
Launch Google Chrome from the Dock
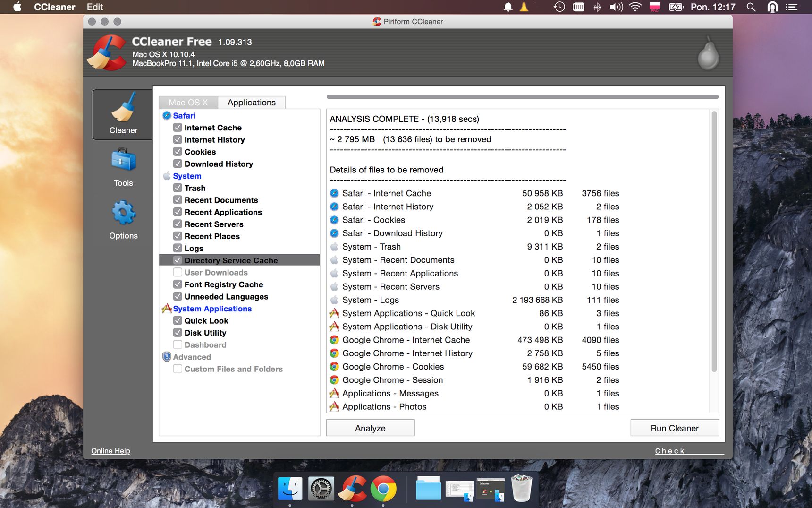383,489
